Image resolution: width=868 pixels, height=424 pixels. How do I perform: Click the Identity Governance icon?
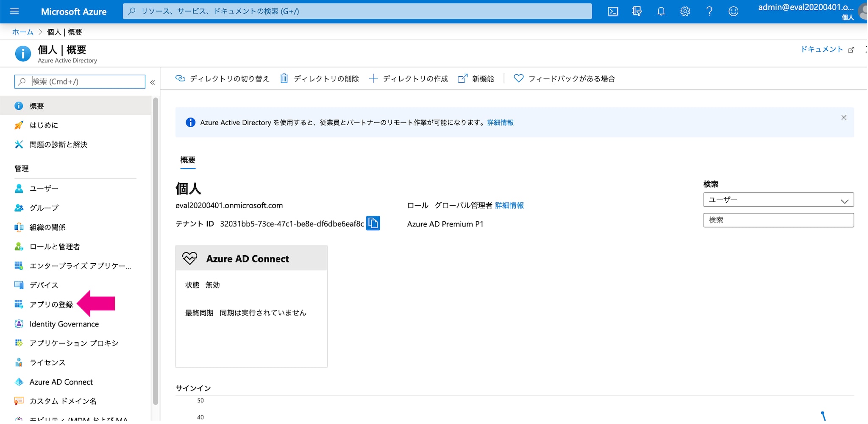pos(19,324)
